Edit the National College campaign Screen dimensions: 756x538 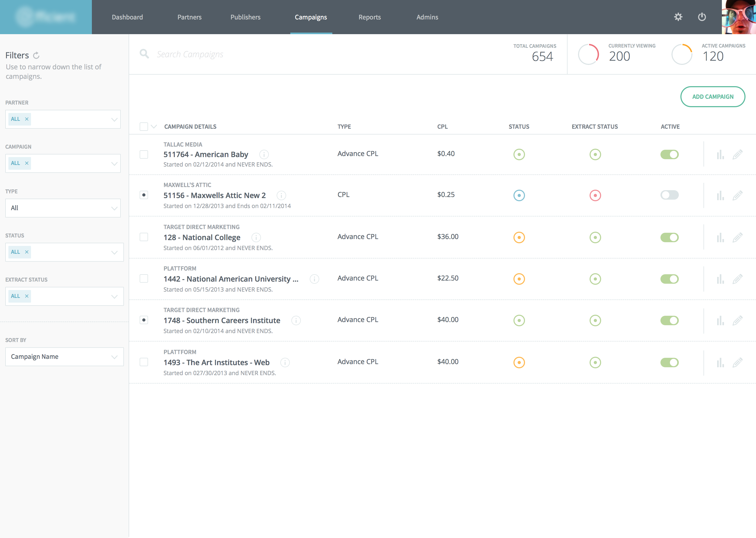coord(737,237)
